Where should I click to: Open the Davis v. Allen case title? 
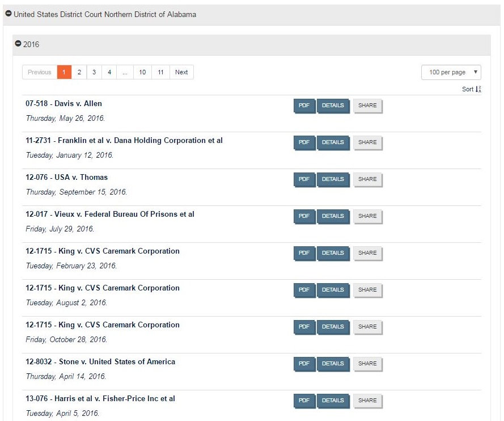pyautogui.click(x=63, y=104)
